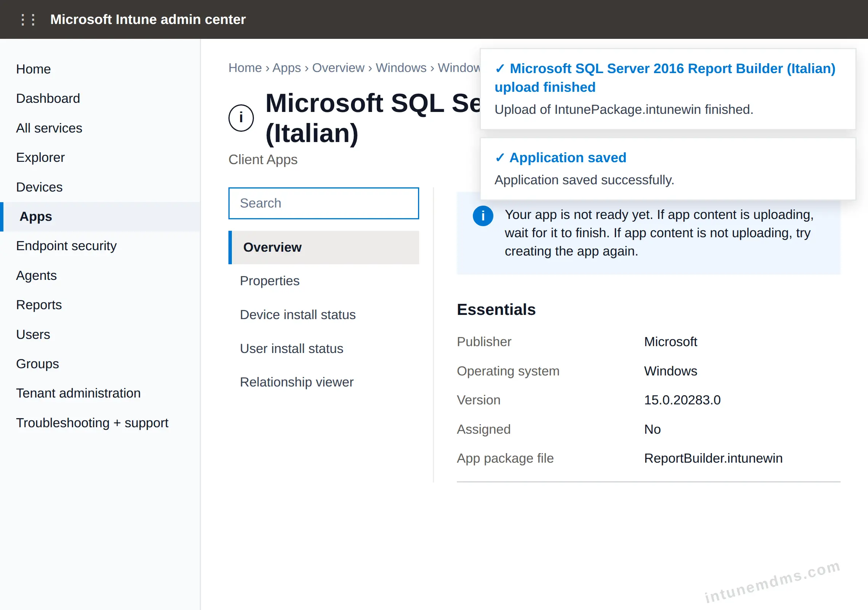
Task: Open User install status
Action: [x=292, y=349]
